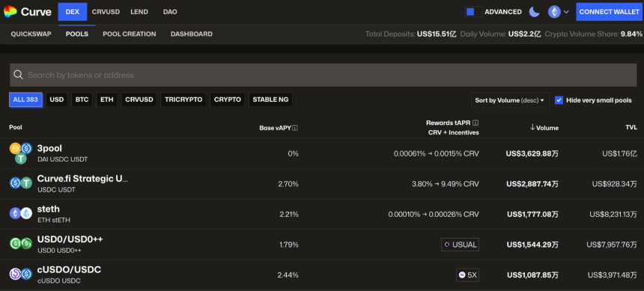Switch to dark mode moon icon

coord(534,12)
